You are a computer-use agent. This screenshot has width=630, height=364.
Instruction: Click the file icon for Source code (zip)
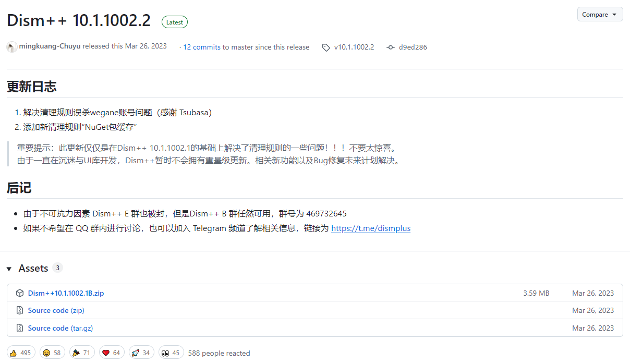pyautogui.click(x=19, y=310)
